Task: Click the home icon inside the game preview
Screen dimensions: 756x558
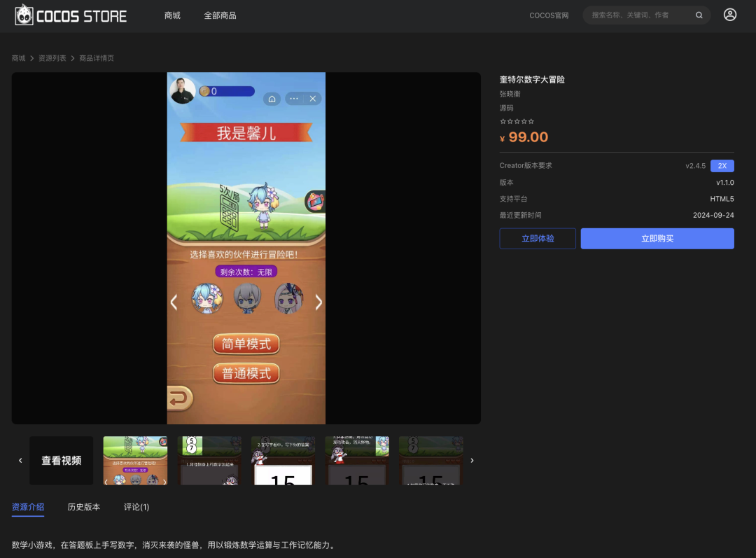Action: click(x=272, y=99)
